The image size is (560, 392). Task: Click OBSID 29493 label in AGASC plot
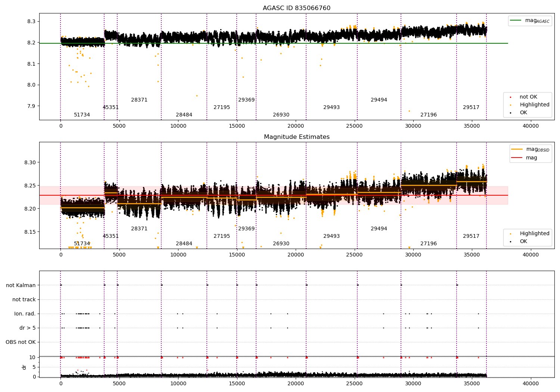pos(332,108)
